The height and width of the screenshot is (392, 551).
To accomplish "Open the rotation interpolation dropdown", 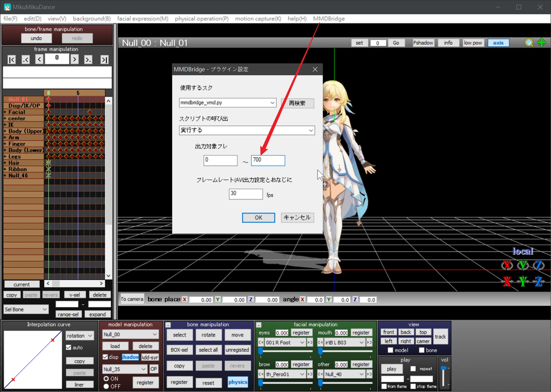I will click(80, 336).
